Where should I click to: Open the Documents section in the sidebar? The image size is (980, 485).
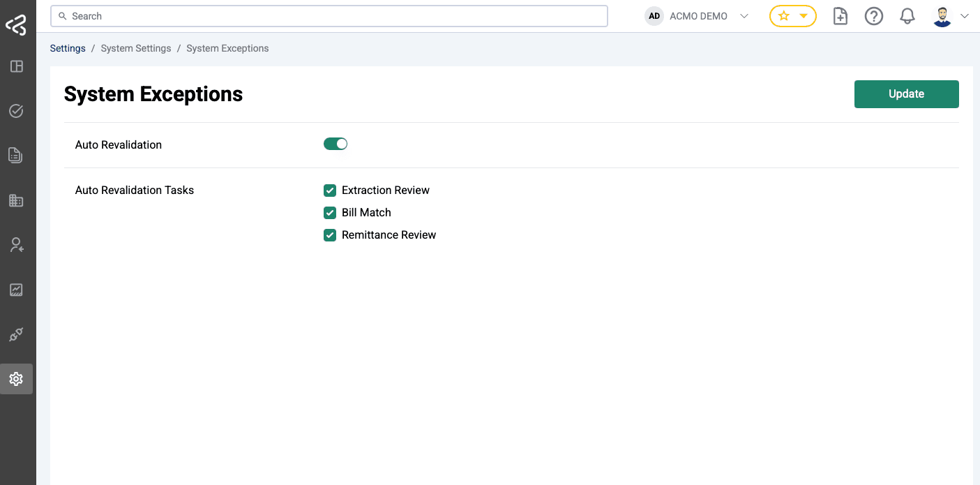point(17,155)
